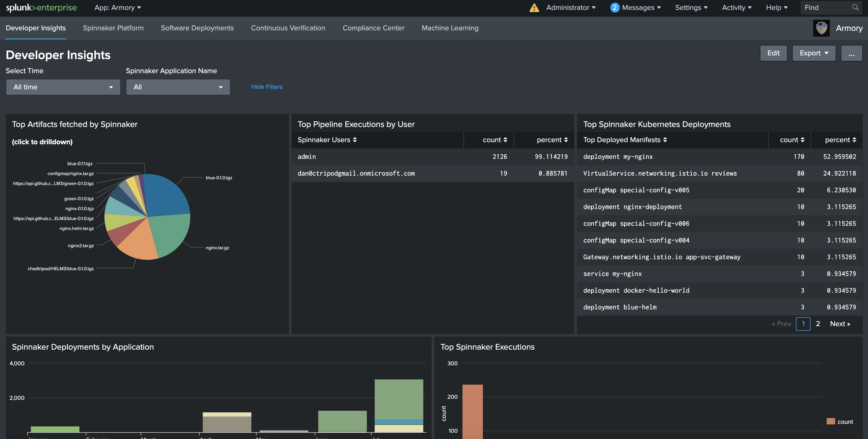Click configMap special-config-v004 row

click(719, 240)
